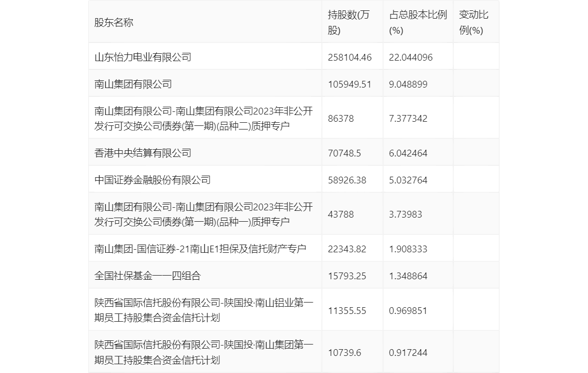588x373 pixels.
Task: Select the value 258104.46
Action: pos(349,58)
